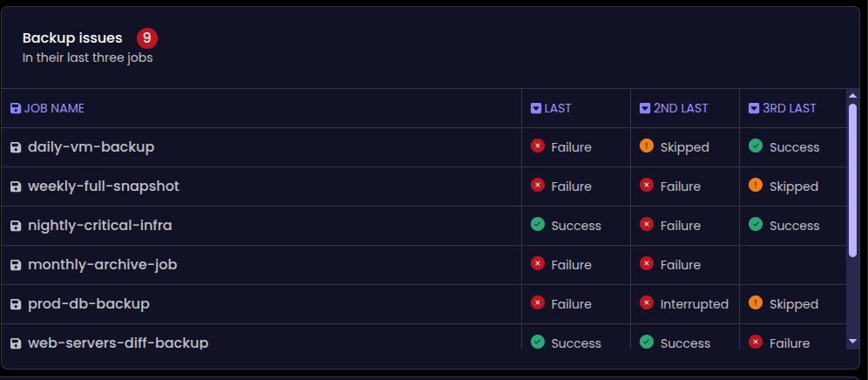Click the save icon beside prod-db-backup
The image size is (868, 380).
coord(16,304)
